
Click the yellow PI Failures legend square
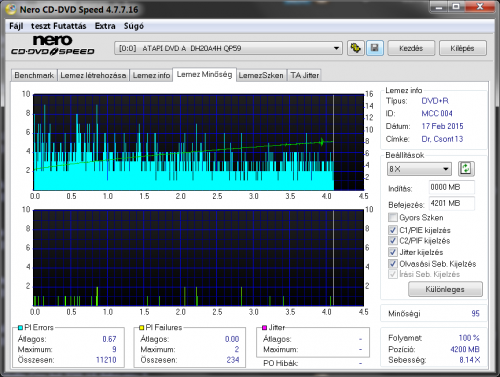(x=142, y=328)
